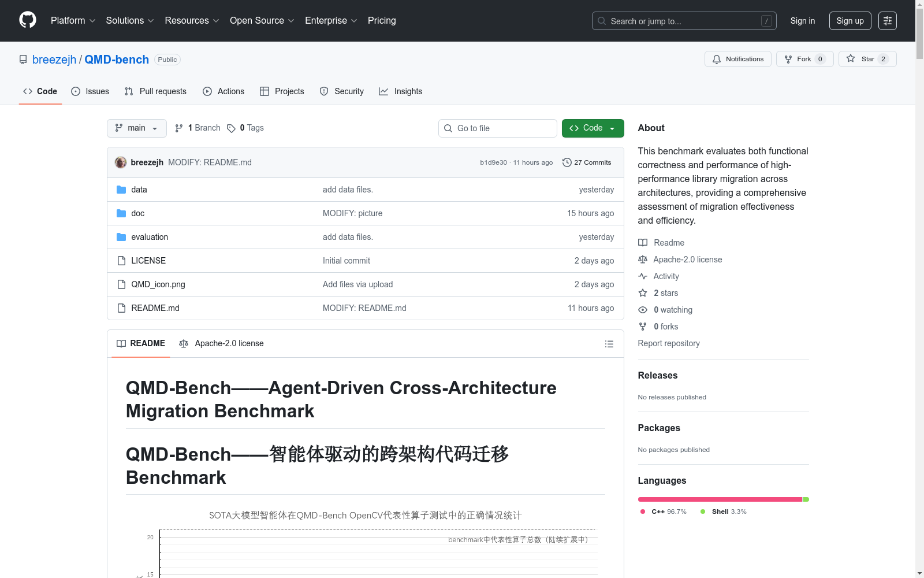The image size is (924, 578).
Task: Click the Go to file search icon
Action: (x=448, y=128)
